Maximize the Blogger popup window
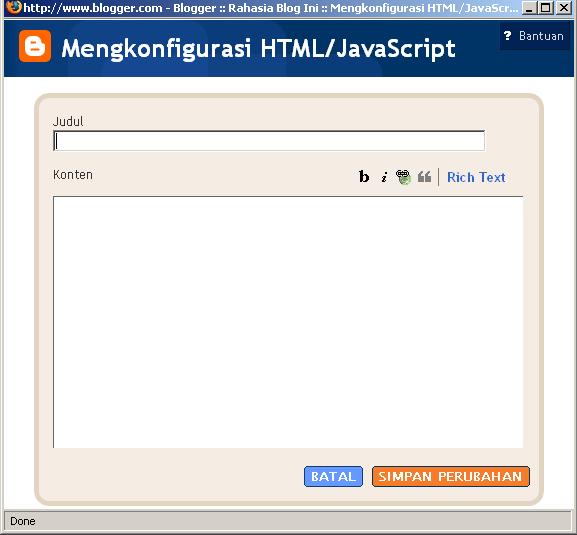This screenshot has height=535, width=577. (x=546, y=8)
